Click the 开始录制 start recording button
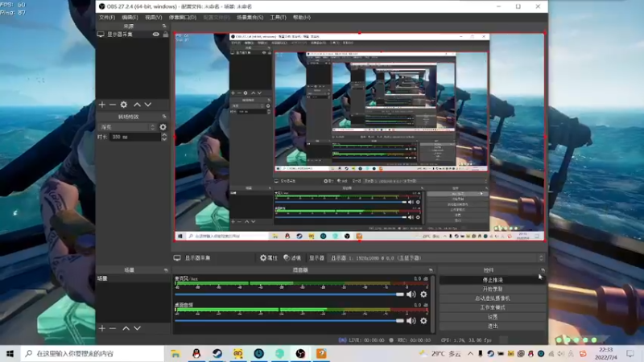 click(493, 289)
